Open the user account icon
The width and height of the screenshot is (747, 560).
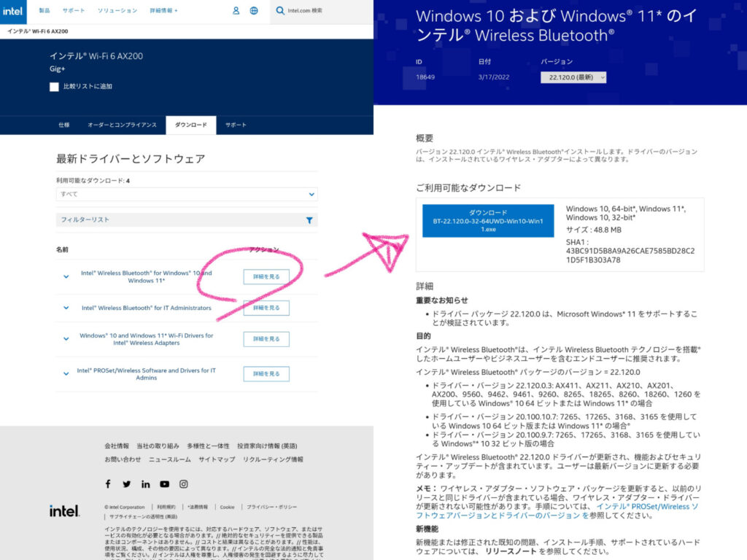click(x=236, y=10)
